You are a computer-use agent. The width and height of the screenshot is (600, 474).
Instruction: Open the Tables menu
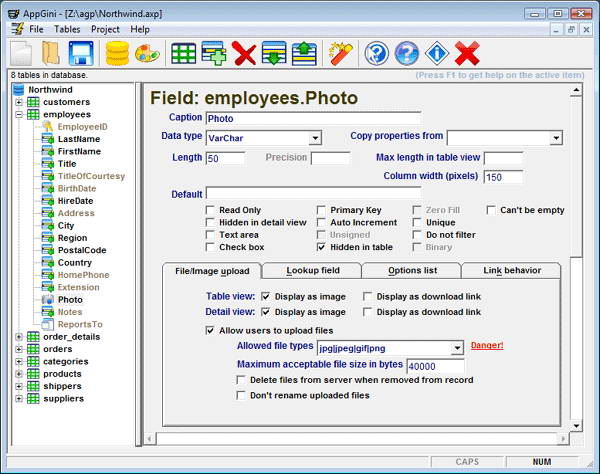[67, 29]
